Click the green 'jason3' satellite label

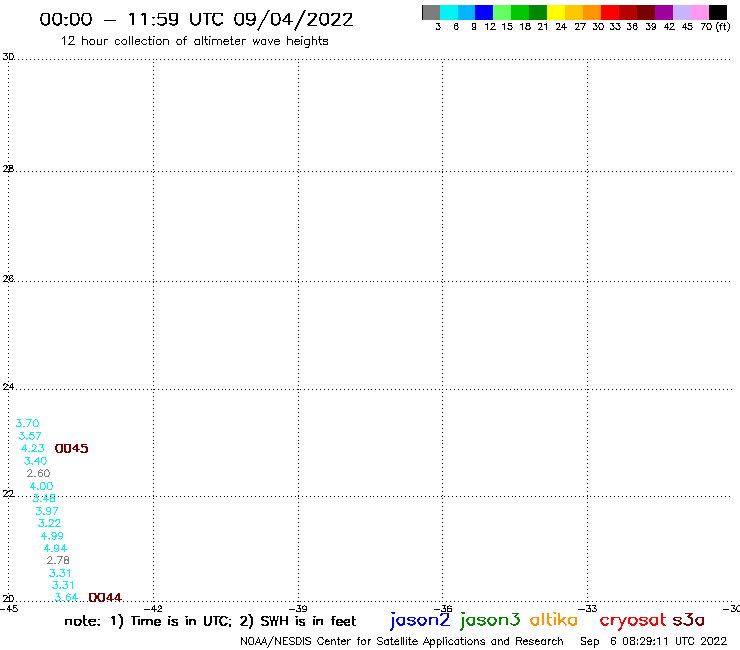click(490, 620)
